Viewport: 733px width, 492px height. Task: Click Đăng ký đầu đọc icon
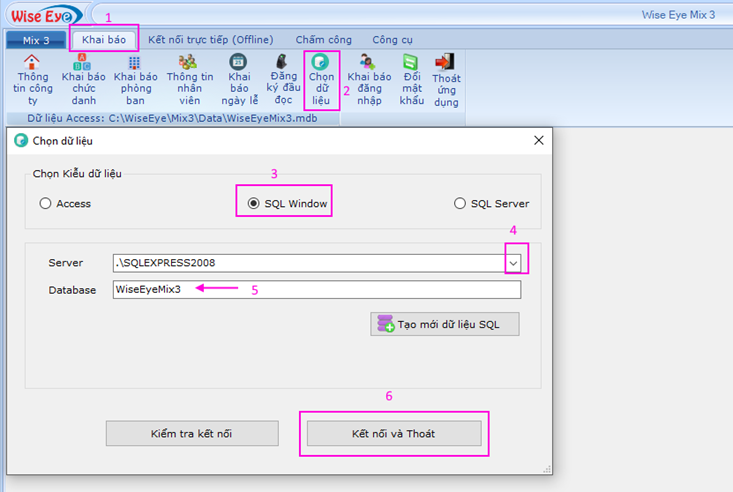pos(283,62)
